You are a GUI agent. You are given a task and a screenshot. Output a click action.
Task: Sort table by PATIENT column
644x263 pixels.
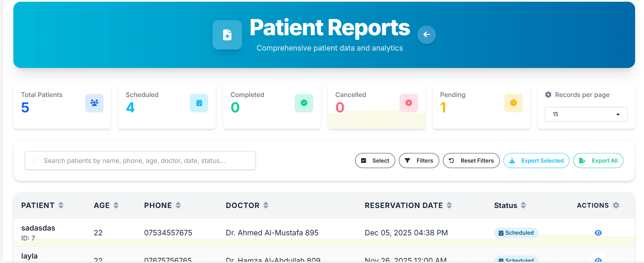[x=61, y=205]
